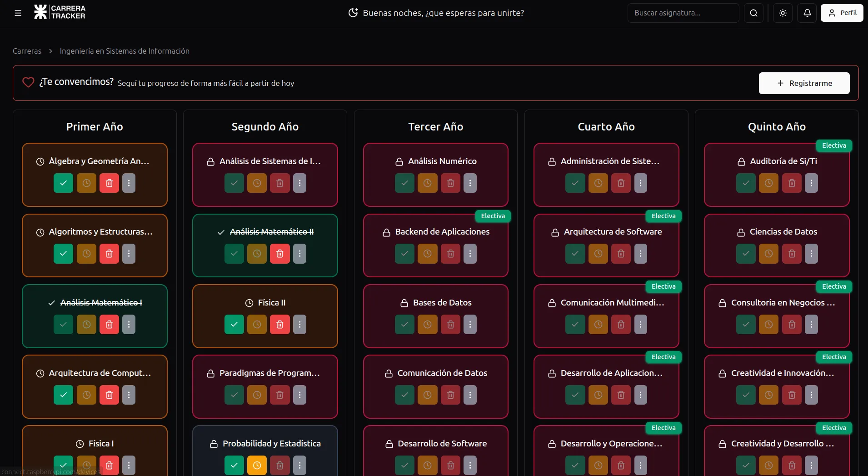This screenshot has width=868, height=476.
Task: Clear status of Análisis Matemático I
Action: coord(109,325)
